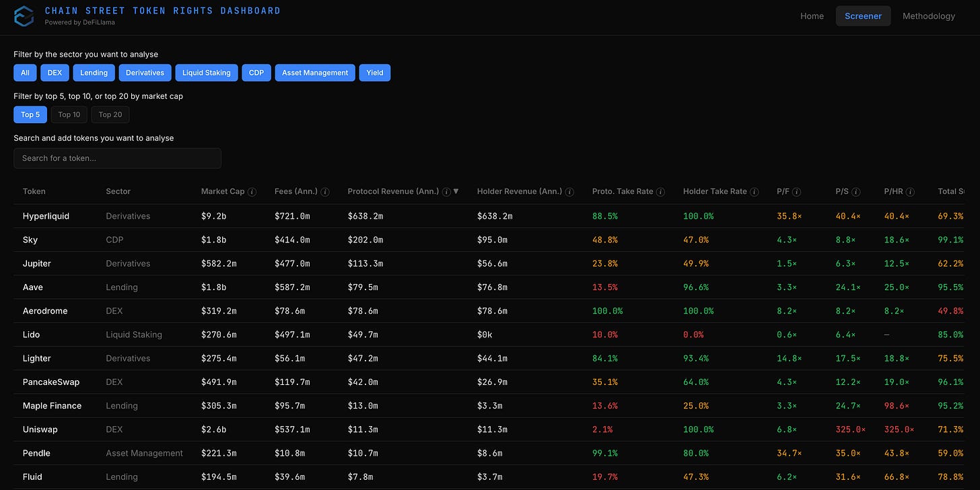Sort by Fees (Ann.) column header

pyautogui.click(x=296, y=191)
